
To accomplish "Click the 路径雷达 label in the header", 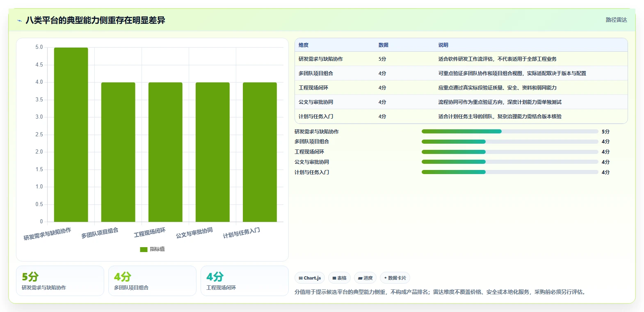I will tap(616, 20).
